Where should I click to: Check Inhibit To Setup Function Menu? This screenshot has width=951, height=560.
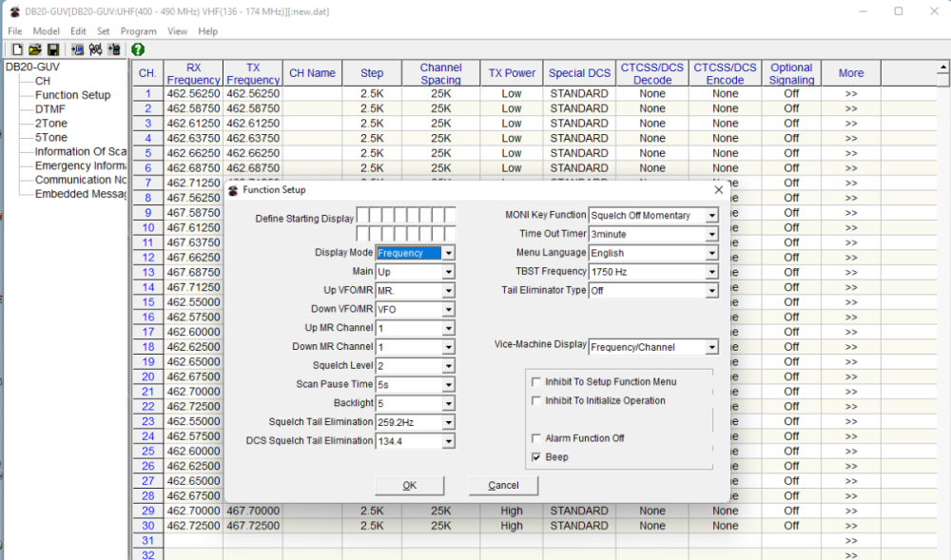pos(536,382)
